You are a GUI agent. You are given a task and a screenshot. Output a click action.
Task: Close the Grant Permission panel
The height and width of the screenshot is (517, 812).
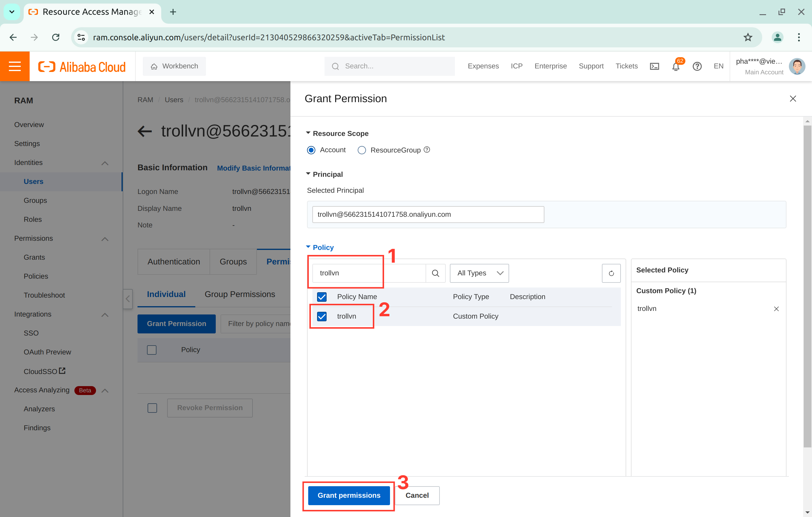click(x=793, y=99)
